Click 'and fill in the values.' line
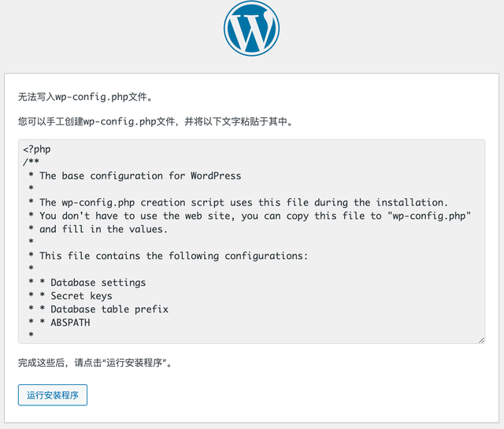504x429 pixels. click(103, 229)
